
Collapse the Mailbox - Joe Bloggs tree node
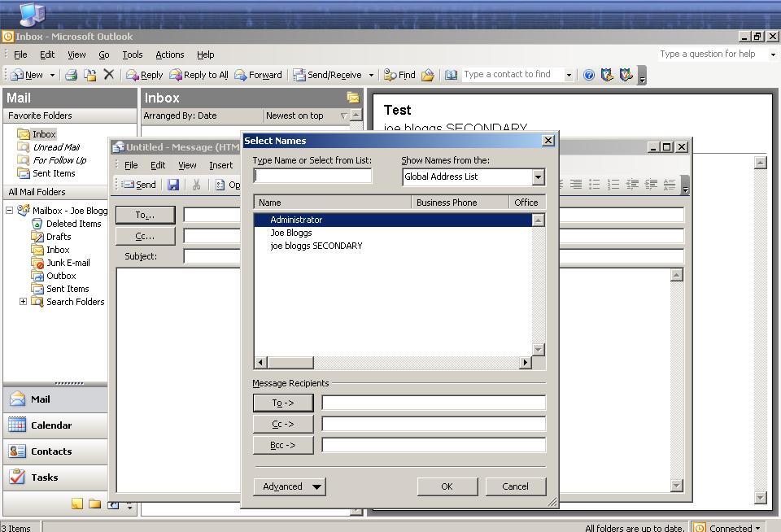[9, 210]
